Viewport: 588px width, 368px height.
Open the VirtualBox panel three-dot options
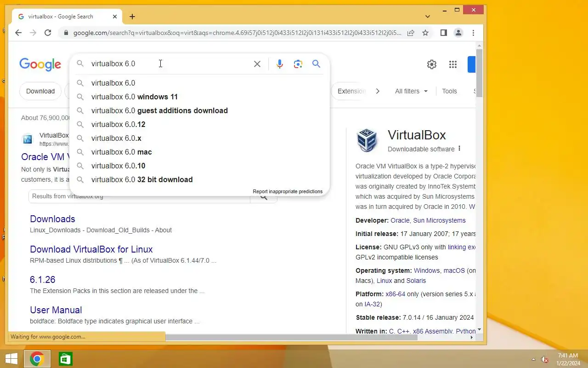(x=459, y=149)
